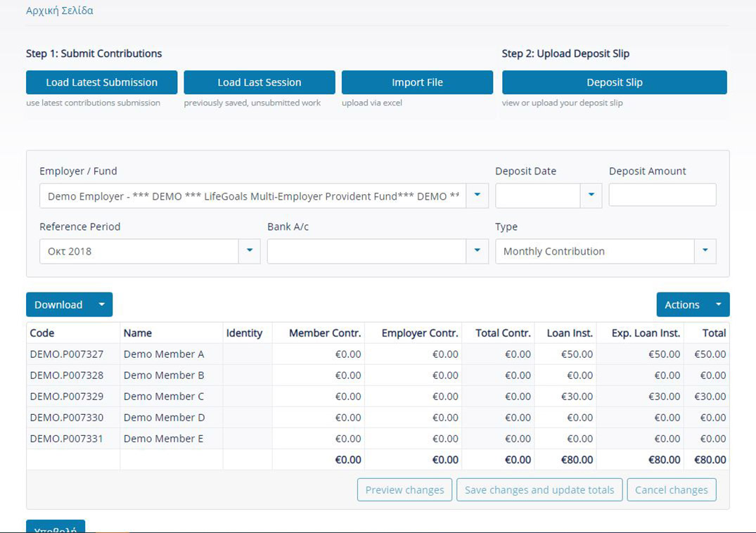Screen dimensions: 756x533
Task: Click the Actions button
Action: coord(681,304)
